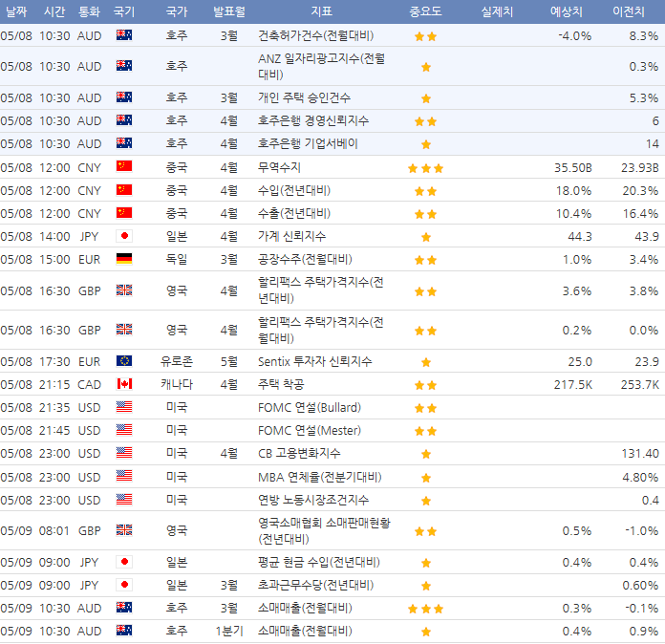Click the two-star rating in 공장수주 row

tap(425, 260)
